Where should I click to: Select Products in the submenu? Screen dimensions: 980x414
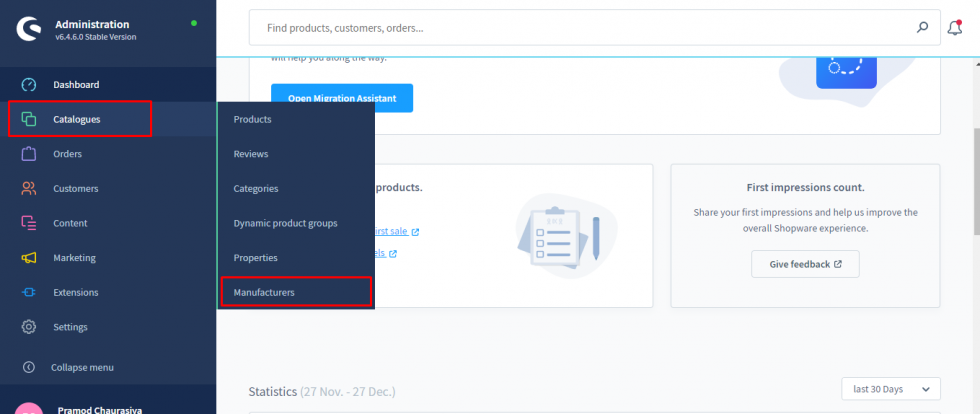pos(252,119)
